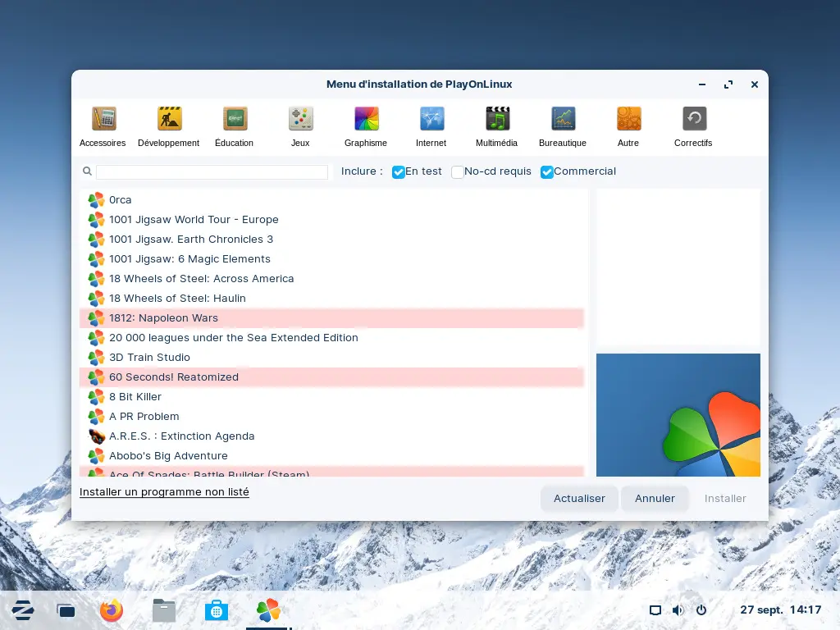The image size is (840, 630).
Task: Select the Développement category icon
Action: coord(169,120)
